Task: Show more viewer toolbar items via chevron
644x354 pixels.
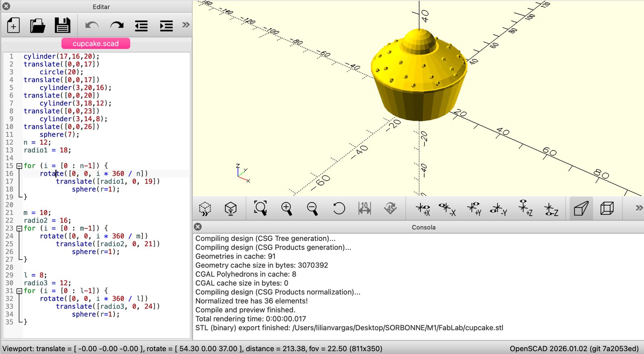Action: click(639, 208)
